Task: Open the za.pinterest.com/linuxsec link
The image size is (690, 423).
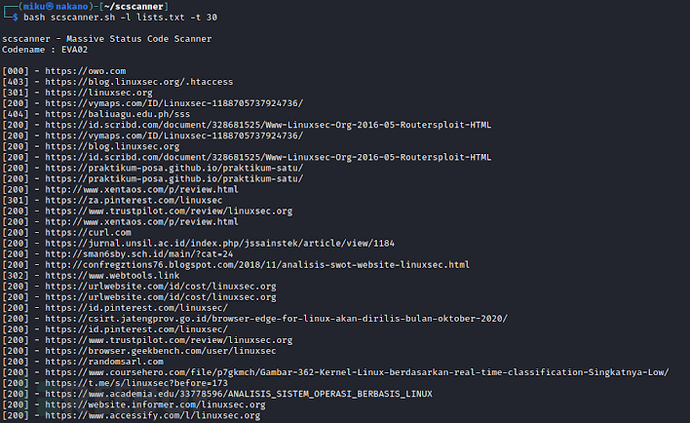Action: 134,200
